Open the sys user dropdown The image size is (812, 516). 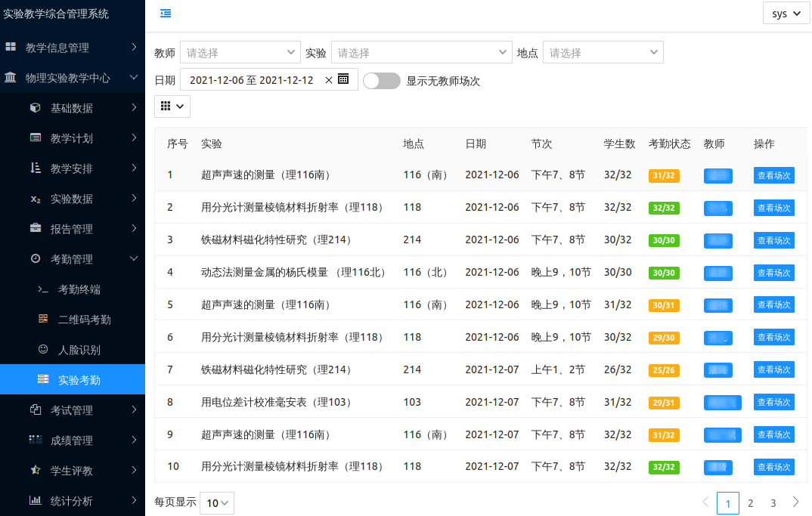pos(786,14)
